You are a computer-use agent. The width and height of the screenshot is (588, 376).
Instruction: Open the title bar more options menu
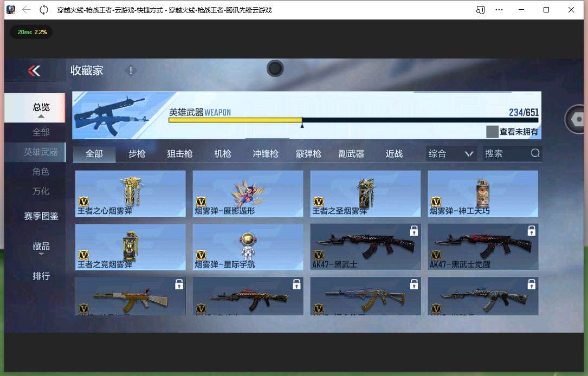point(499,10)
